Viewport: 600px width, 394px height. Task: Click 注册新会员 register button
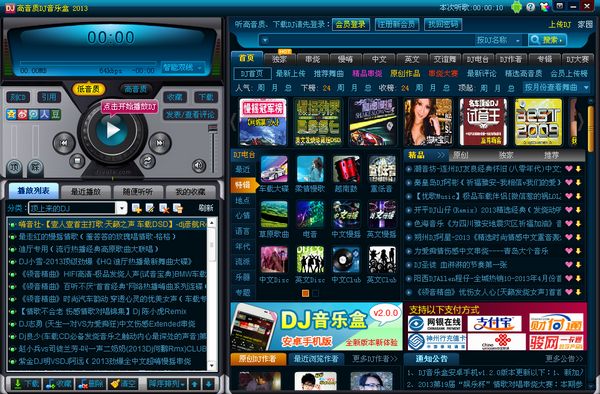coord(397,24)
